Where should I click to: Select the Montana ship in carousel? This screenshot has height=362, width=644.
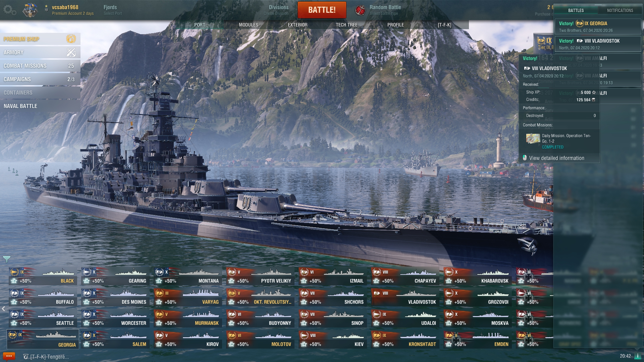[187, 277]
